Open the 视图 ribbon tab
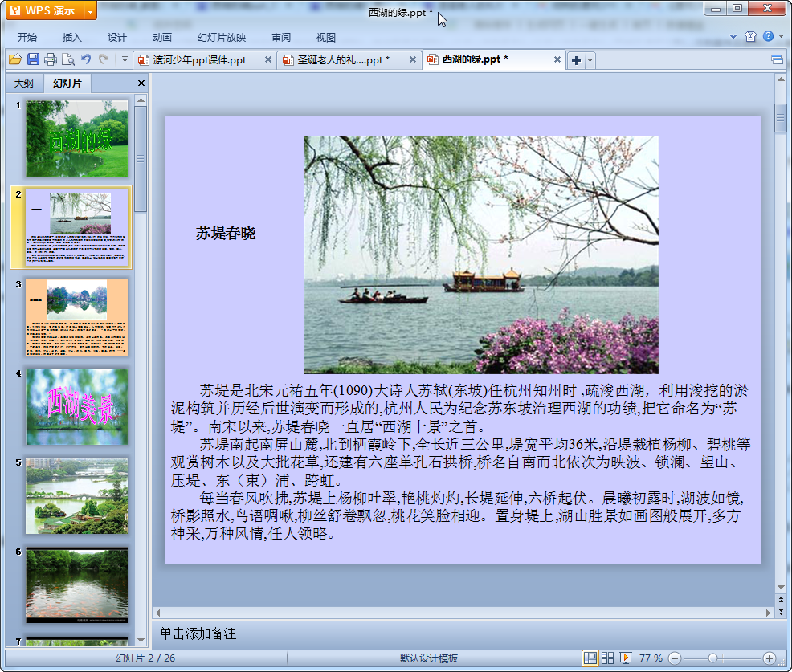 pyautogui.click(x=326, y=38)
